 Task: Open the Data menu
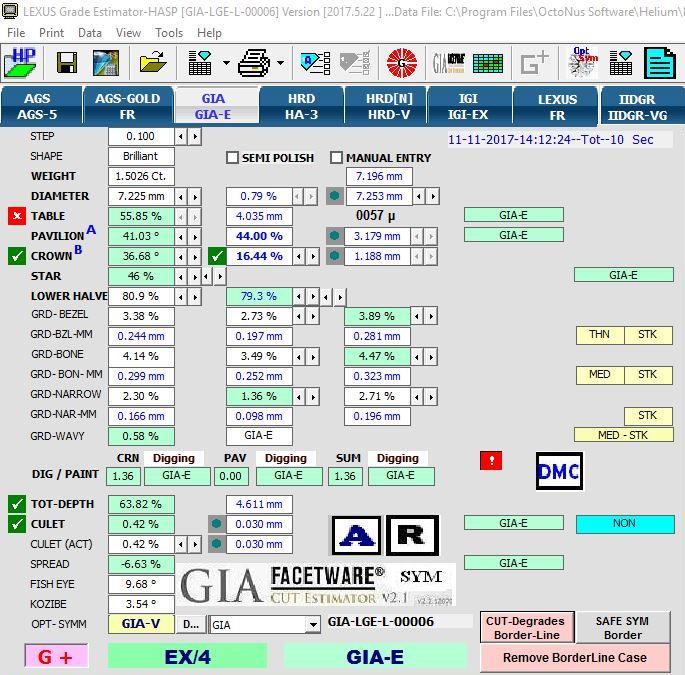pos(90,33)
